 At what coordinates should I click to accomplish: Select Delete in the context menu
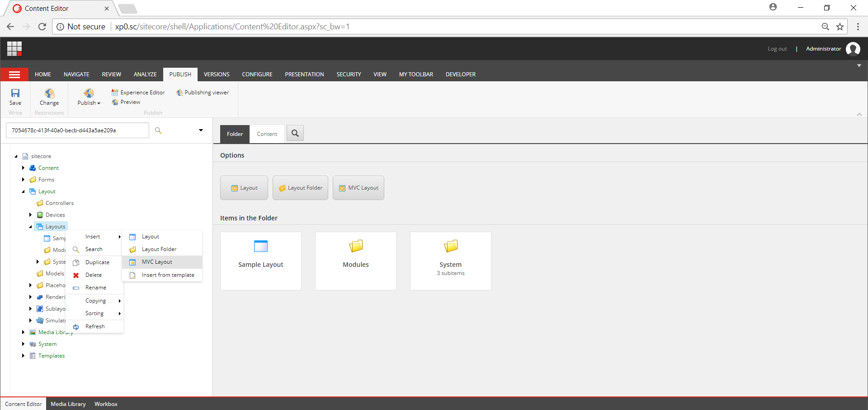94,275
